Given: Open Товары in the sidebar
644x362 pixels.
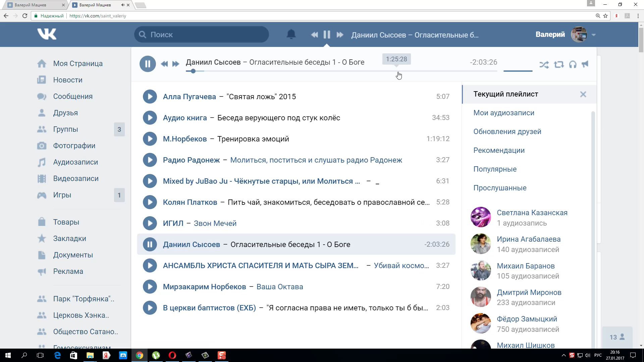Looking at the screenshot, I should click(66, 222).
